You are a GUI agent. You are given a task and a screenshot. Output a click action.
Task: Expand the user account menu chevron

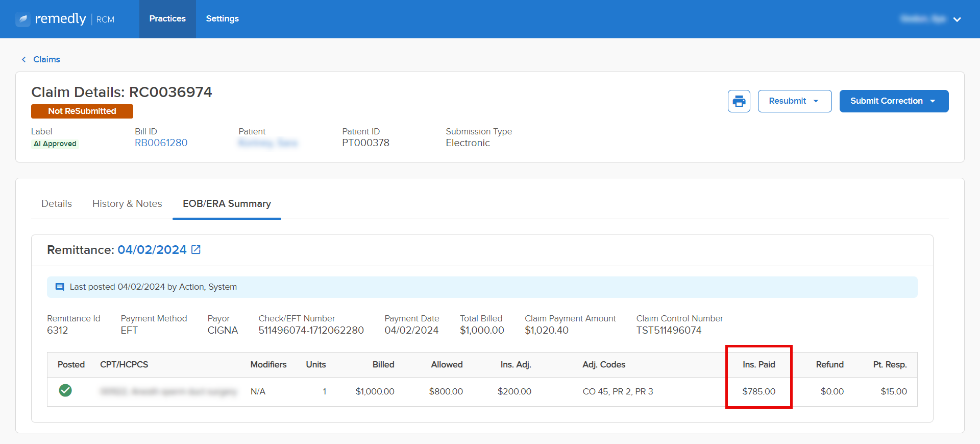tap(957, 19)
